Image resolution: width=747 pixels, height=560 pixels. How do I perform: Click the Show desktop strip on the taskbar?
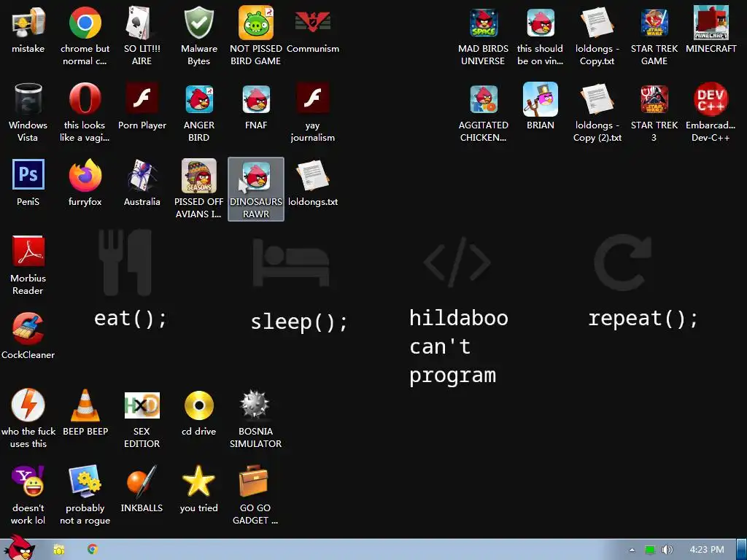742,550
